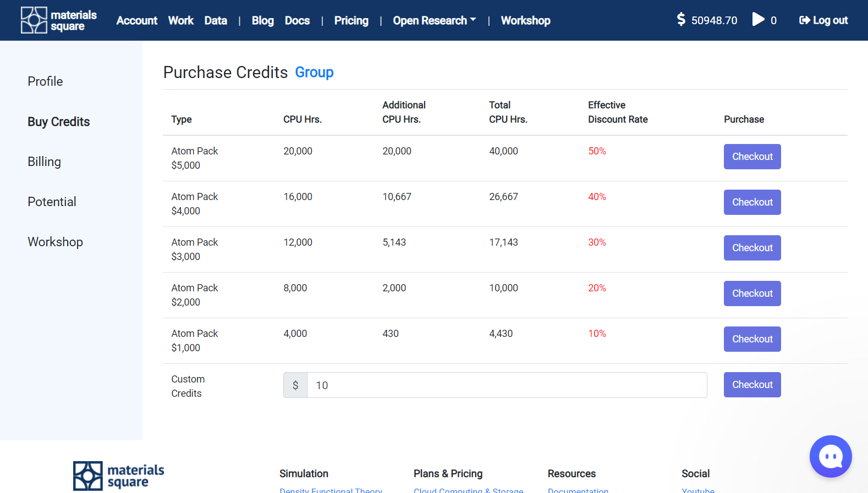Viewport: 868px width, 493px height.
Task: Select Buy Credits in the sidebar
Action: pyautogui.click(x=59, y=121)
